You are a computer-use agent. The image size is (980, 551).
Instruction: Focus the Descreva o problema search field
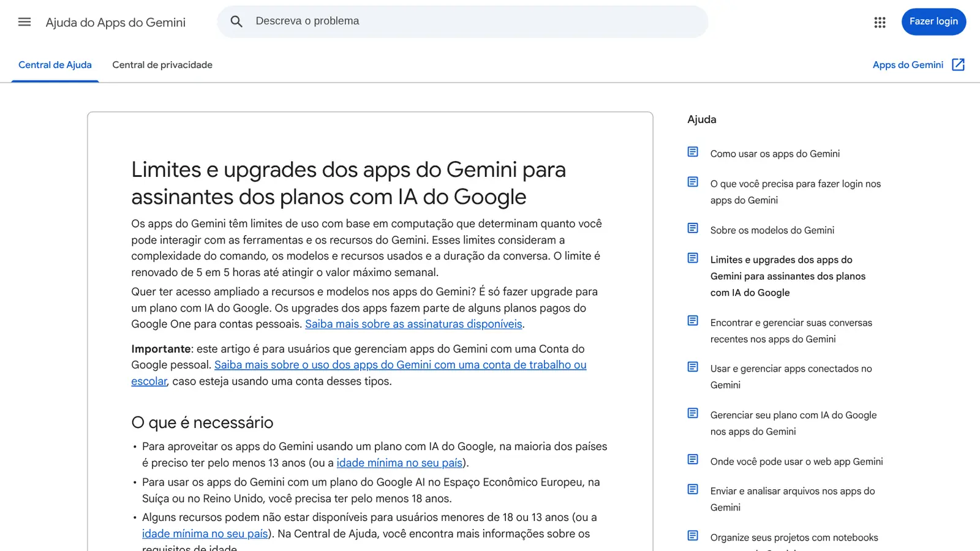click(x=462, y=21)
